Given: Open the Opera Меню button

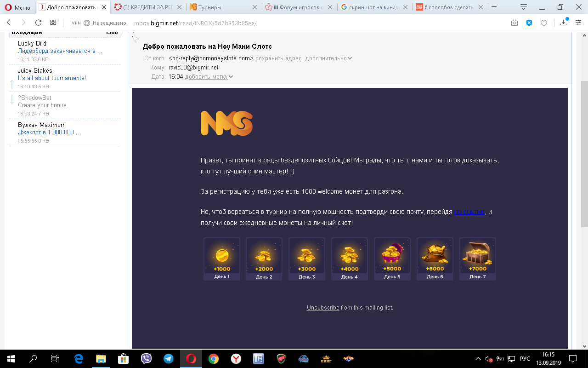Looking at the screenshot, I should click(17, 7).
